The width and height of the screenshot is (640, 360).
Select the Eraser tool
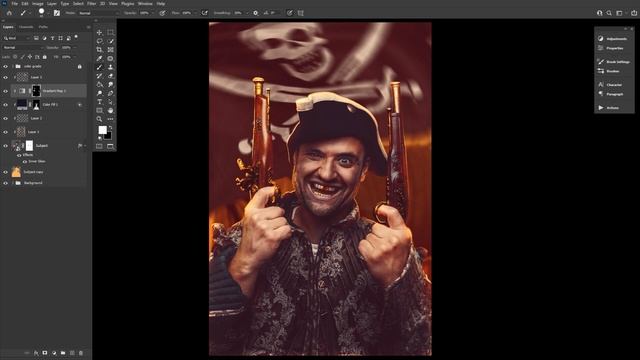(110, 76)
